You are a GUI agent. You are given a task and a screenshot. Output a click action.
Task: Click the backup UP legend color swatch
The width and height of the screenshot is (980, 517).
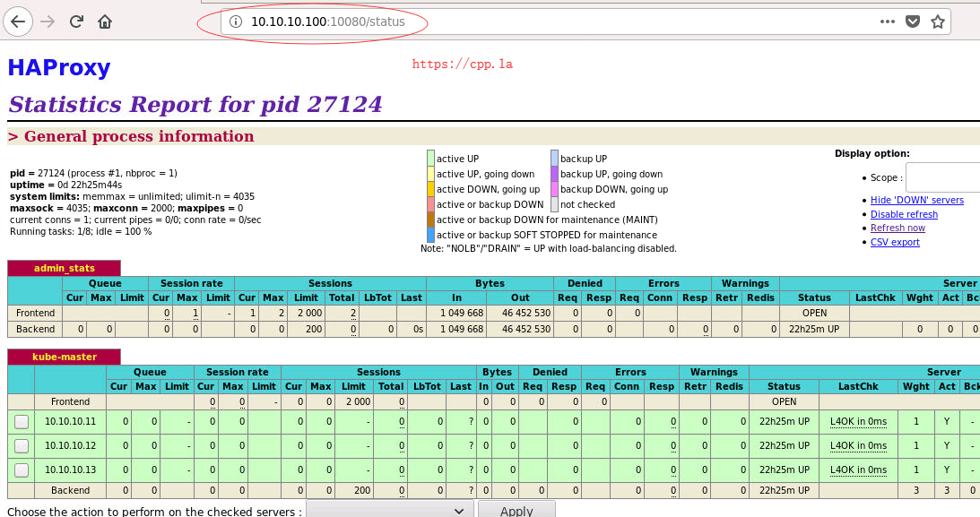(554, 158)
